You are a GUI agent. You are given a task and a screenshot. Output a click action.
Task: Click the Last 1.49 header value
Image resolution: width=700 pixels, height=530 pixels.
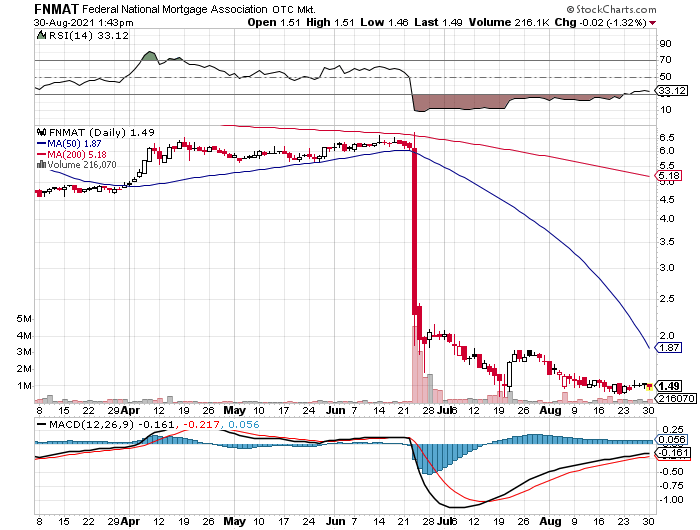click(x=438, y=22)
